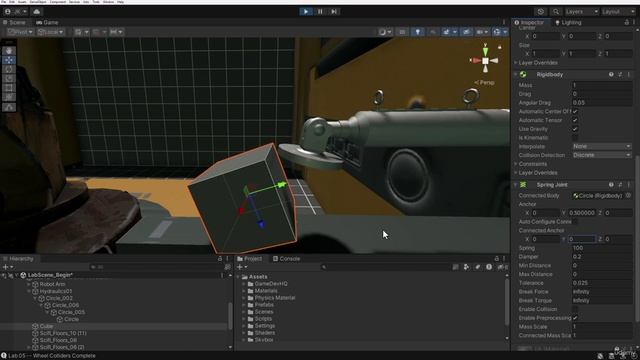640x360 pixels.
Task: Click the Pause button in the toolbar
Action: tap(320, 11)
